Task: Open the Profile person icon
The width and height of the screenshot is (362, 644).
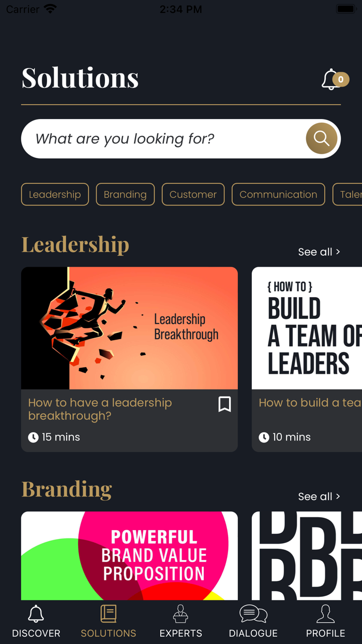Action: 325,613
